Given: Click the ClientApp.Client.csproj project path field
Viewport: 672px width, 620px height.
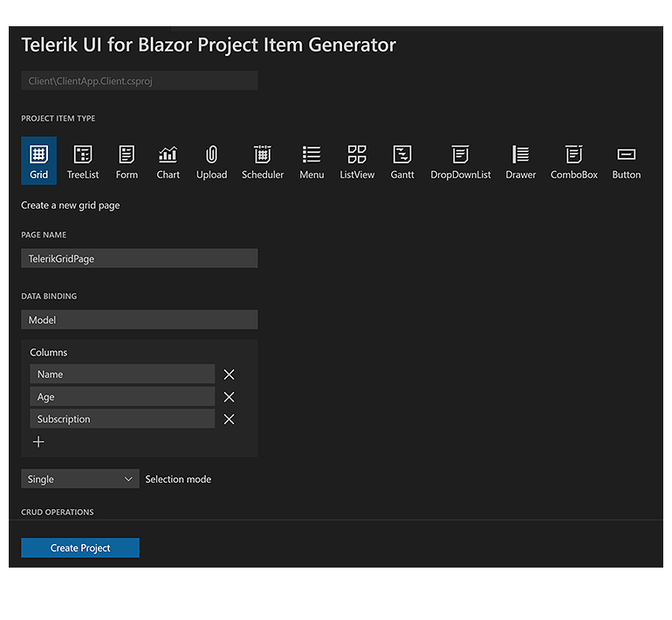Looking at the screenshot, I should (x=140, y=80).
